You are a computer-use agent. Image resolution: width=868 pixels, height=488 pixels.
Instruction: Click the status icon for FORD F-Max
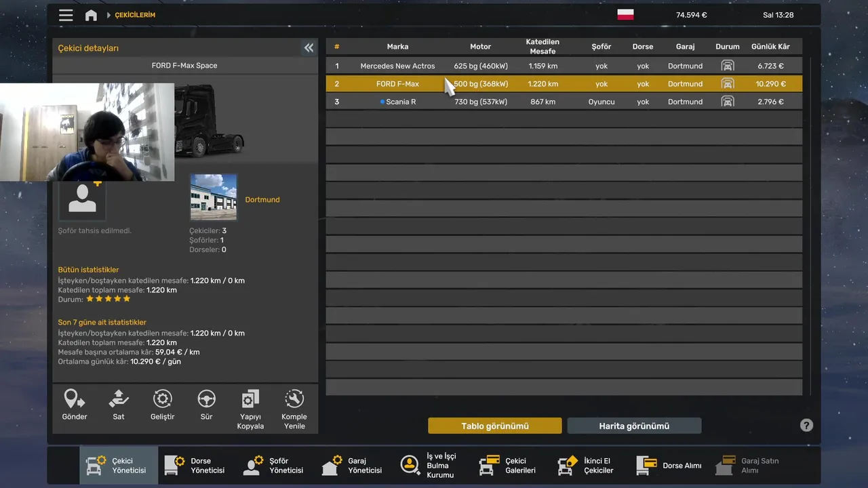(727, 84)
